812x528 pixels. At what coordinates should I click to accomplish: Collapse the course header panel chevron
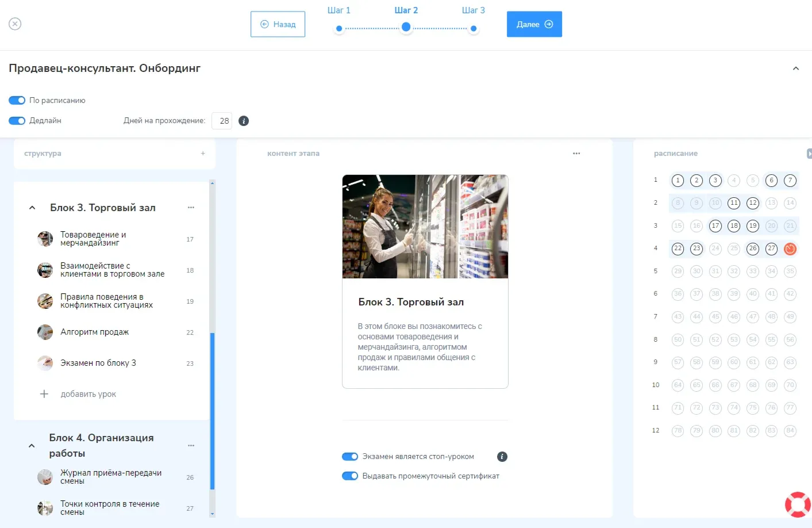(x=796, y=68)
